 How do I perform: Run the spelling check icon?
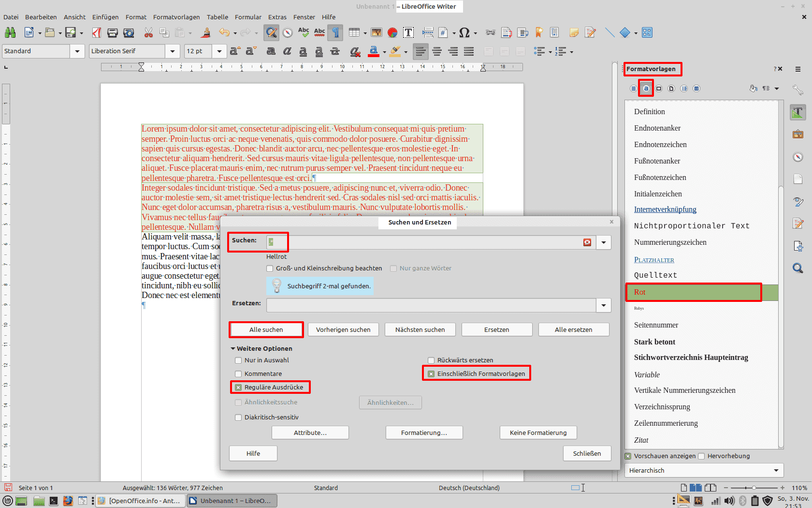[x=304, y=32]
